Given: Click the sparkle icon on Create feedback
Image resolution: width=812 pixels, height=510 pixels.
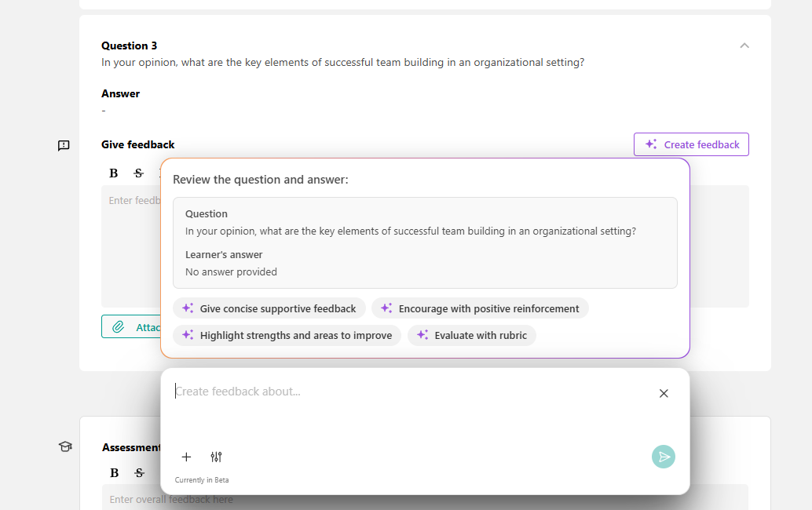Looking at the screenshot, I should pos(651,144).
